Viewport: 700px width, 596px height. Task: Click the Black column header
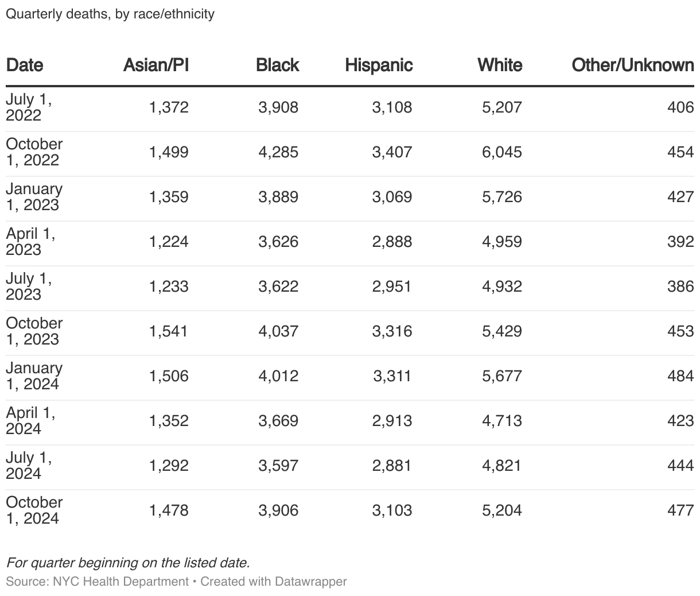point(277,65)
